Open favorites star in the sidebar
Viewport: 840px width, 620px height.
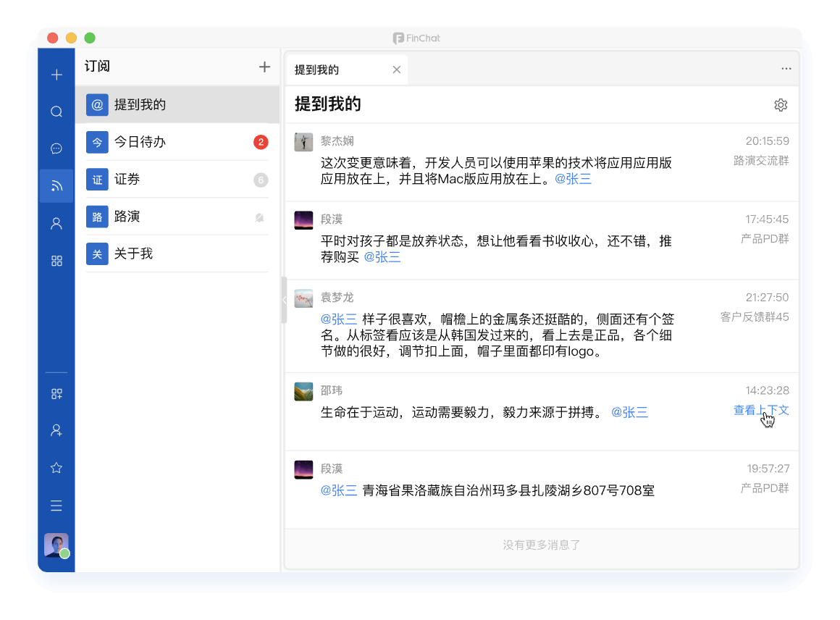(x=56, y=468)
